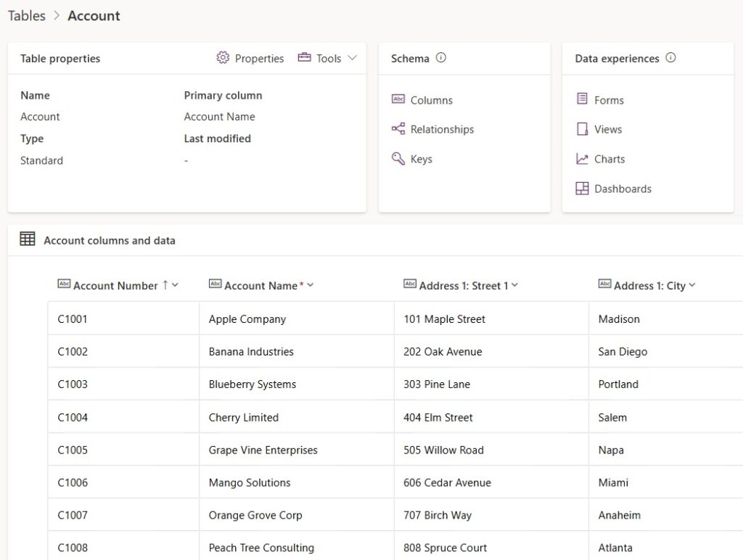Image resolution: width=743 pixels, height=560 pixels.
Task: Open the Columns link under Schema
Action: [431, 100]
